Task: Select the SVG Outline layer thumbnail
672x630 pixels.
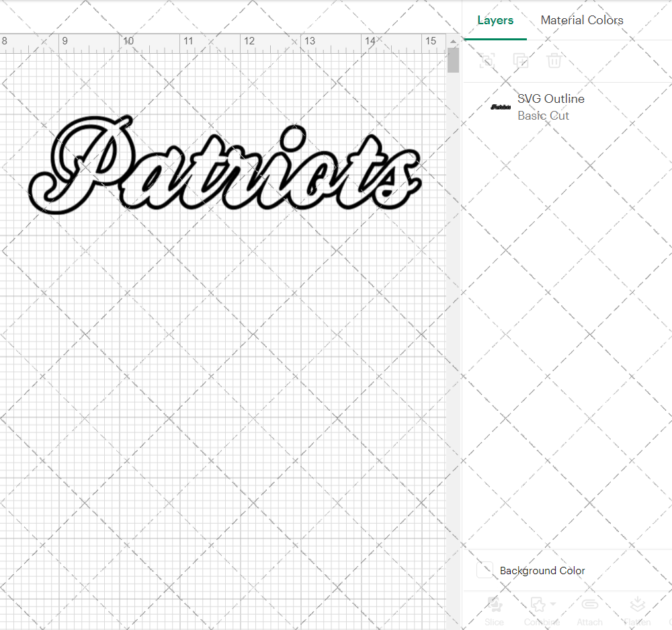Action: [x=500, y=107]
